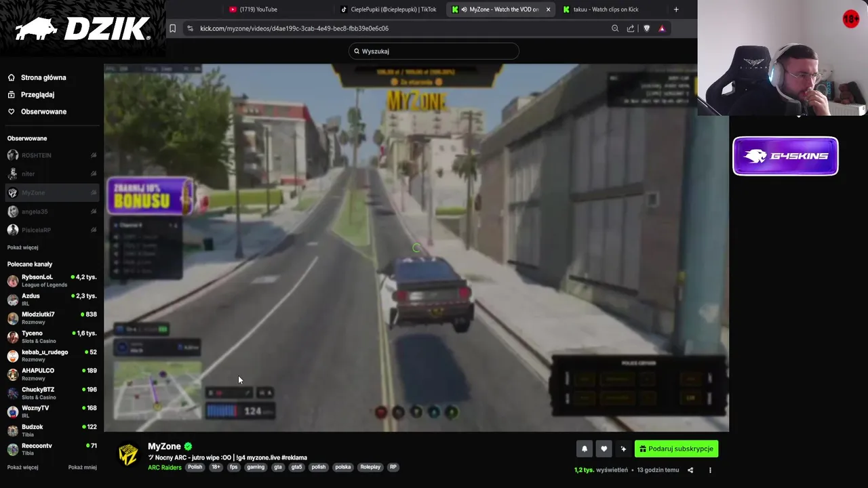Open followed channel MyZone in sidebar
Screen dimensions: 868x488
coord(33,192)
